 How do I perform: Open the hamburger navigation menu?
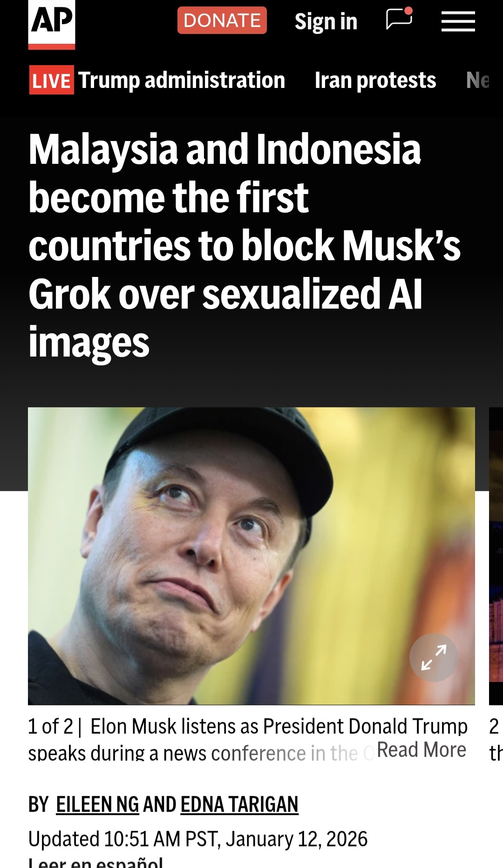tap(458, 21)
